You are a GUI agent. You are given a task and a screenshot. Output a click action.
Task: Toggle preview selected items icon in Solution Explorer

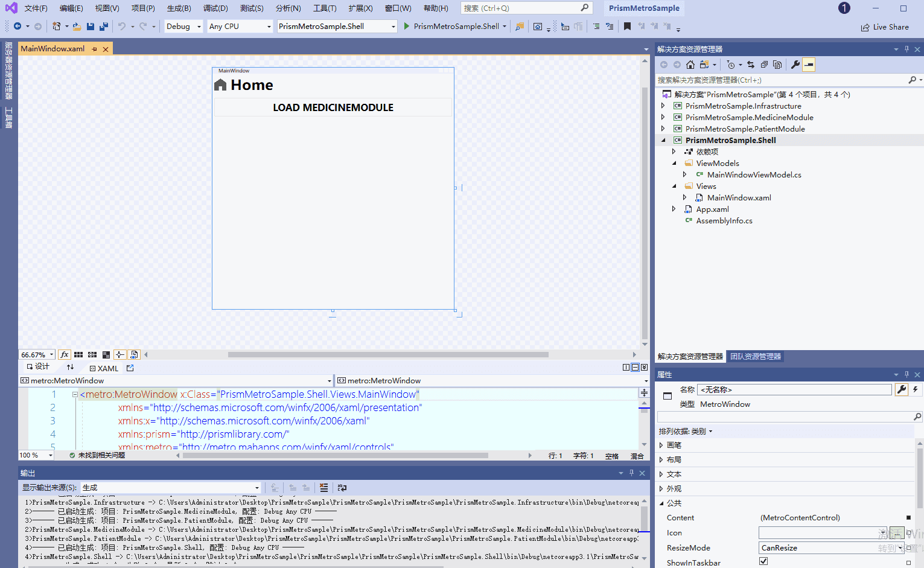point(809,65)
